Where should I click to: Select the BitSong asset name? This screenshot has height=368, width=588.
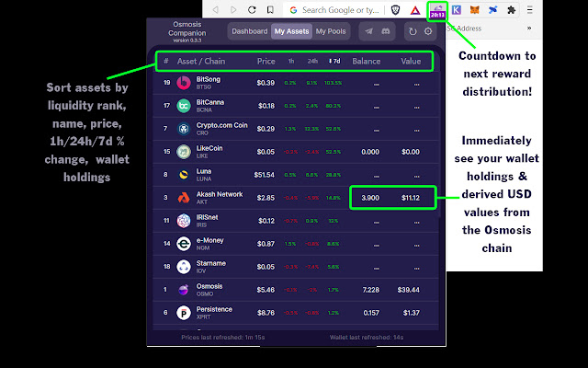pos(209,79)
